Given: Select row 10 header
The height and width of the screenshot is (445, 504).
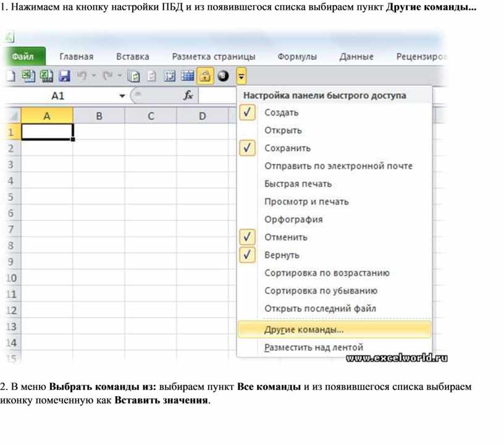Looking at the screenshot, I should tap(11, 278).
